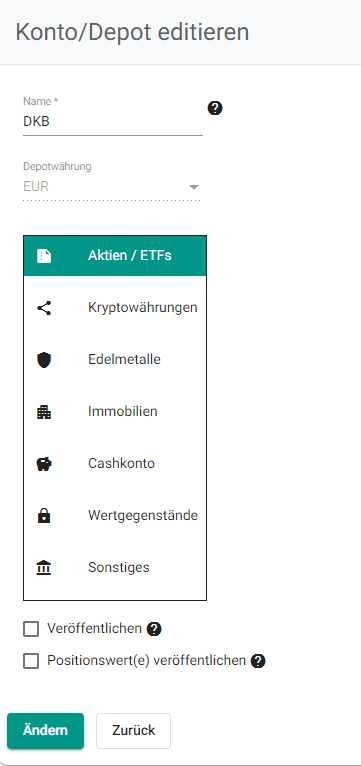Click the piggy bank icon for Cashkonto
The image size is (361, 766).
pyautogui.click(x=44, y=464)
